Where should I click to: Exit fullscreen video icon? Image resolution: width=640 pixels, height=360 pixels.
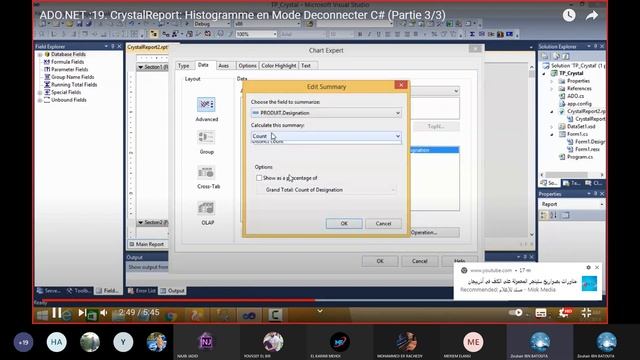point(587,313)
